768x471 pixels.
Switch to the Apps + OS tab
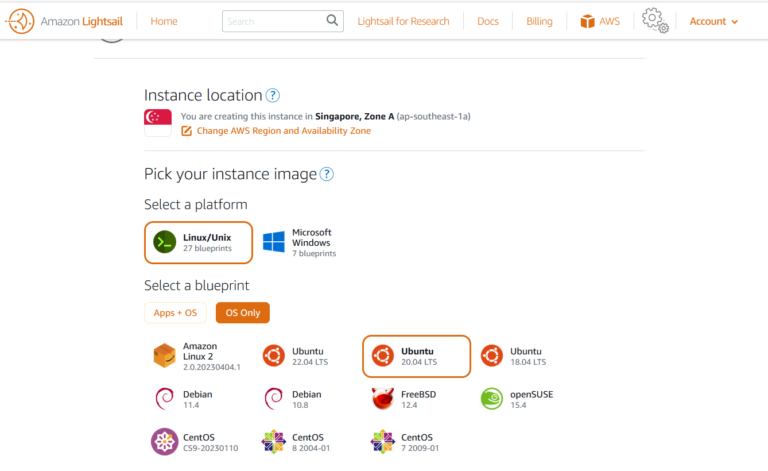point(175,313)
